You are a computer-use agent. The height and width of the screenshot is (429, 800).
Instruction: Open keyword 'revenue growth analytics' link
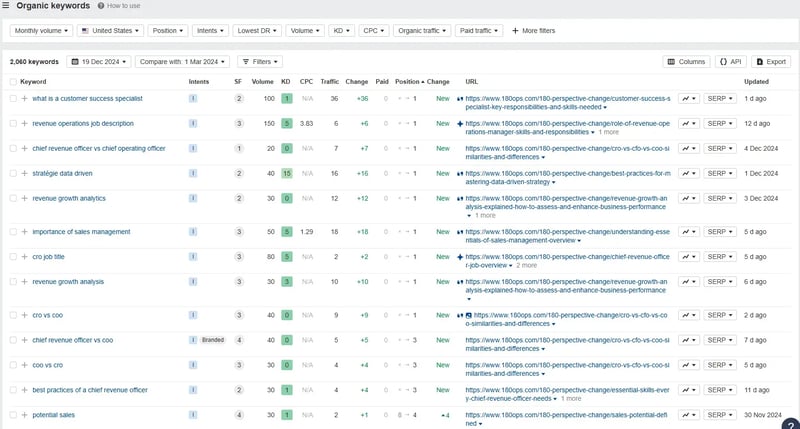69,198
